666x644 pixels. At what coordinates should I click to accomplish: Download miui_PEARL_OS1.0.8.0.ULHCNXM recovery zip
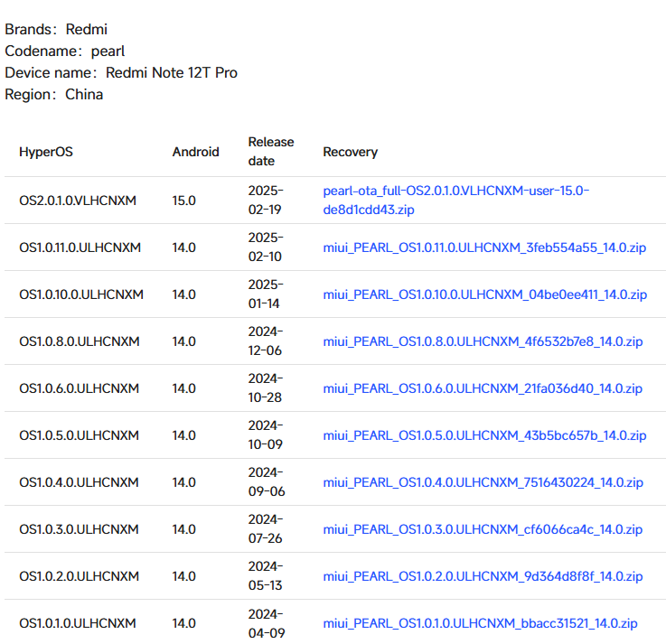[483, 341]
